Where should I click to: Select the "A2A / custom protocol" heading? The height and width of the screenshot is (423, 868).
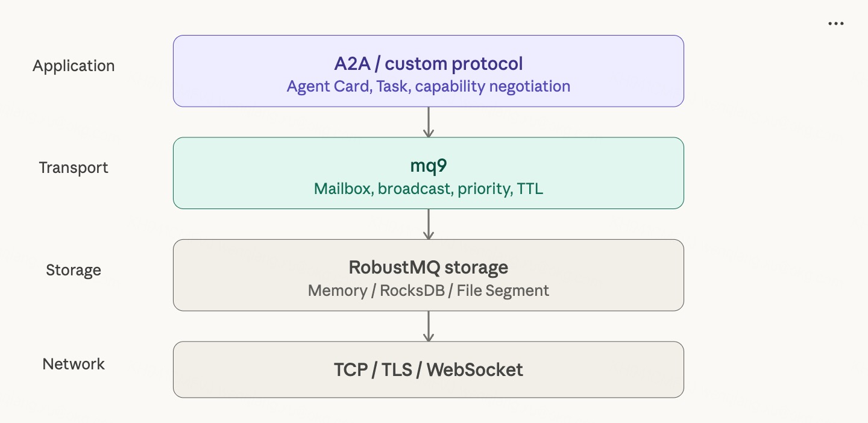coord(429,64)
